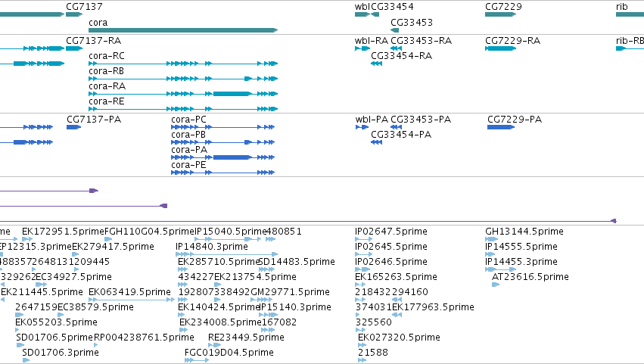Image resolution: width=644 pixels, height=364 pixels.
Task: Click the cora-RC transcript label
Action: (x=107, y=56)
